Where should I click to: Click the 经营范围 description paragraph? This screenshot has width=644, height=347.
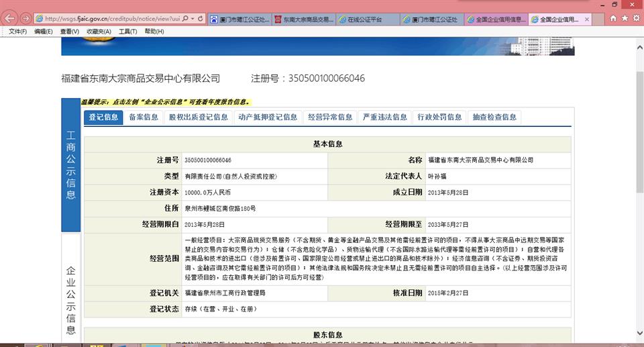(376, 258)
